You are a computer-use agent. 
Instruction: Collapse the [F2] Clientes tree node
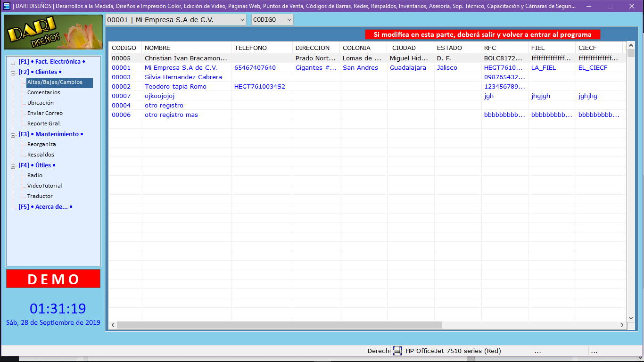[13, 73]
